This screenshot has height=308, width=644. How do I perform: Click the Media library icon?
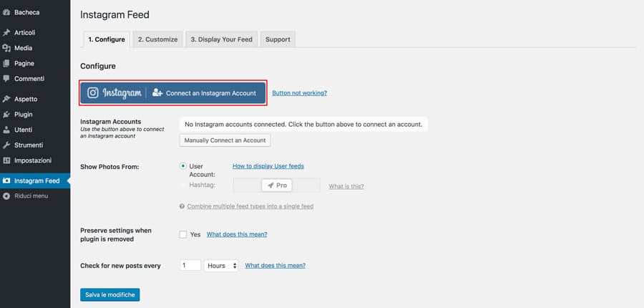pos(6,48)
